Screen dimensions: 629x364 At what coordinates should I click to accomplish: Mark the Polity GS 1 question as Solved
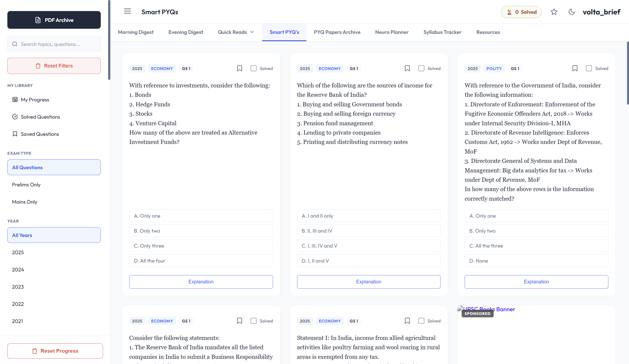coord(589,68)
